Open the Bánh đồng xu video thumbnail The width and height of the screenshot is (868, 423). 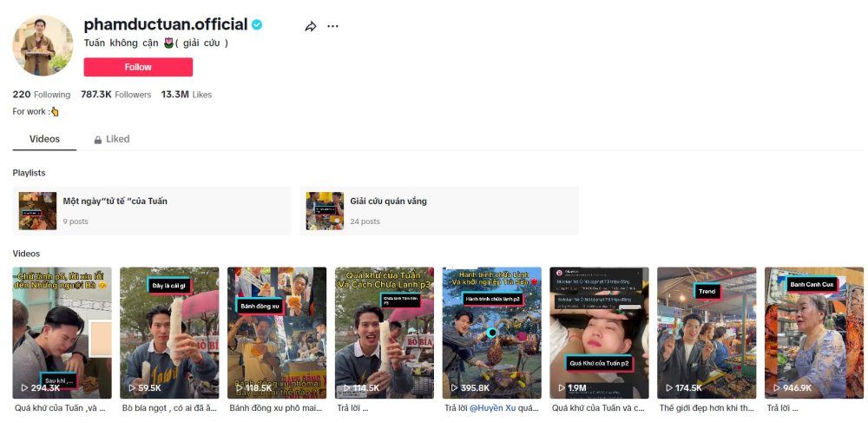pyautogui.click(x=277, y=333)
